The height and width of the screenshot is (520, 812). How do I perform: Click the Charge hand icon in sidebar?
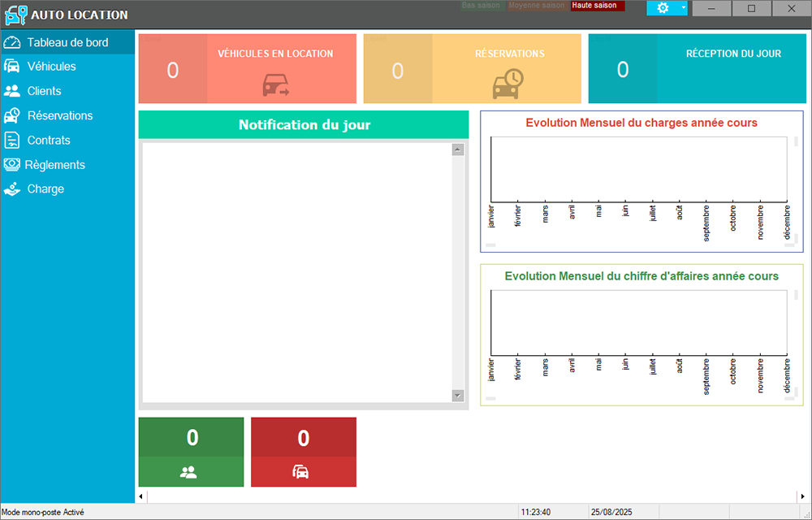click(x=12, y=188)
